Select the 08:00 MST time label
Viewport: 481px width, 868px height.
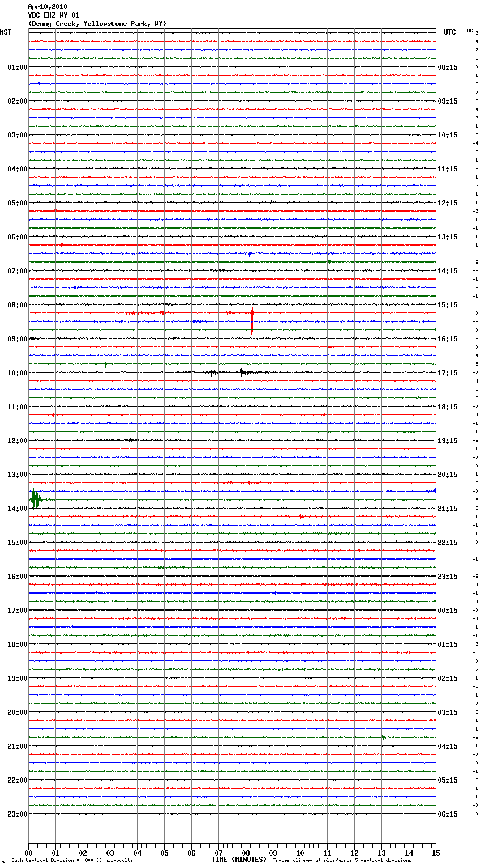coord(18,305)
